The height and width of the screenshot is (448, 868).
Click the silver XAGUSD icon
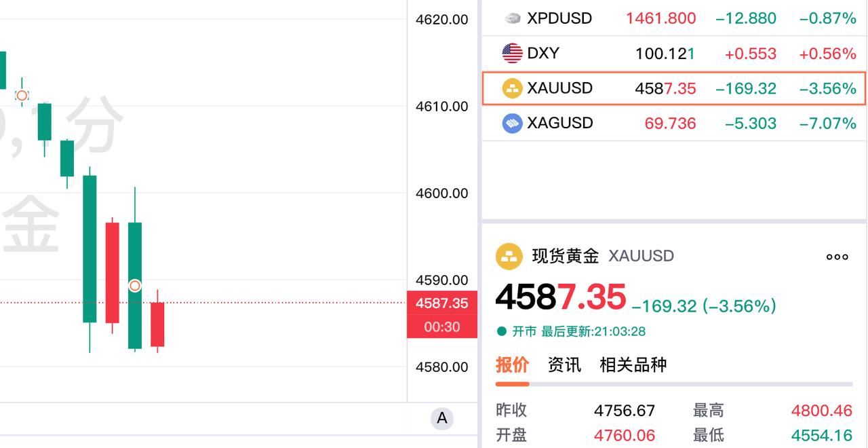(x=511, y=123)
